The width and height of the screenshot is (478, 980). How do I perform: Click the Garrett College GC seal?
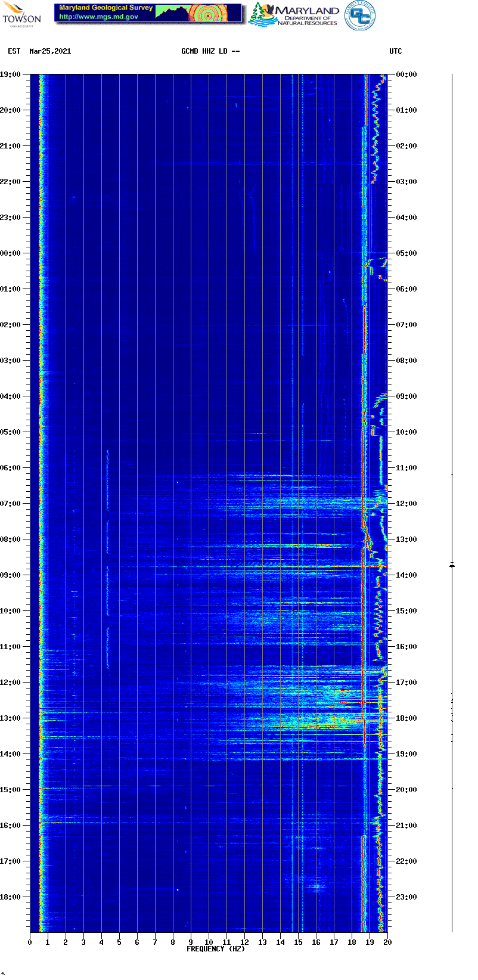(360, 15)
